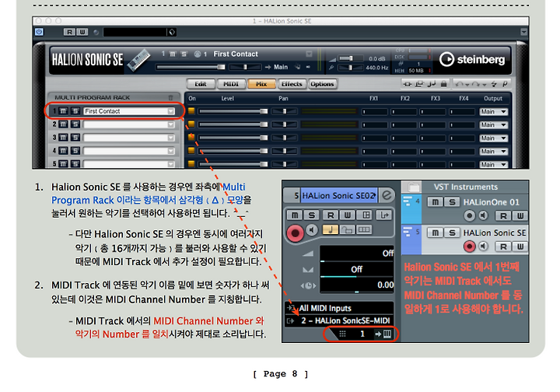This screenshot has height=392, width=560.
Task: Select the Mix tab
Action: point(261,84)
